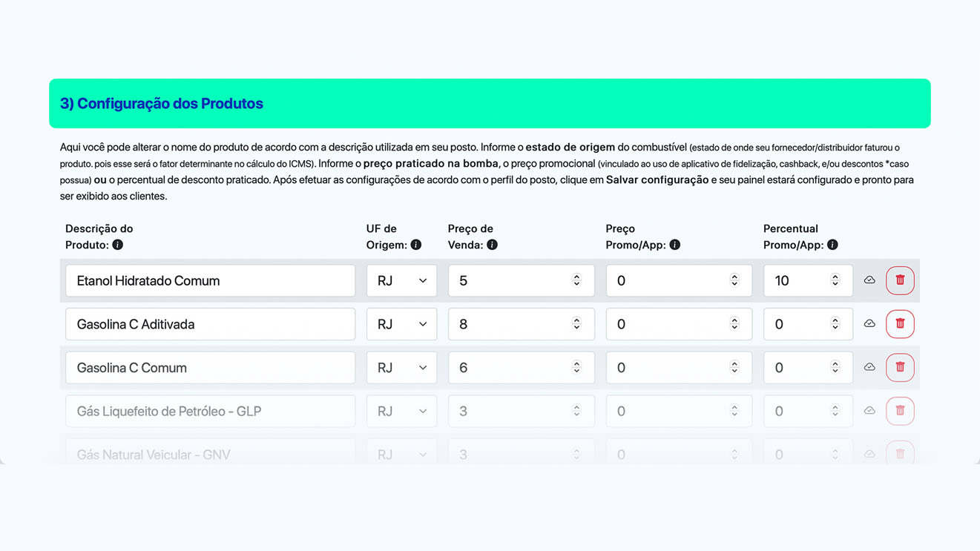The width and height of the screenshot is (980, 551).
Task: Click promo price field for Gasolina C Comum
Action: point(679,367)
